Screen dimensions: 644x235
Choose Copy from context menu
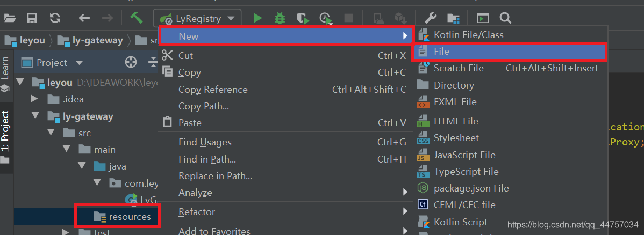[x=285, y=72]
